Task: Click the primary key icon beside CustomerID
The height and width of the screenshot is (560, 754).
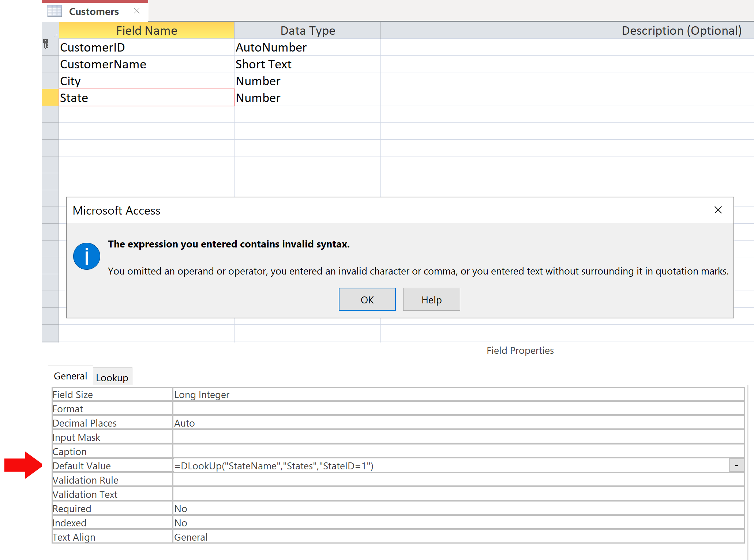Action: [46, 44]
